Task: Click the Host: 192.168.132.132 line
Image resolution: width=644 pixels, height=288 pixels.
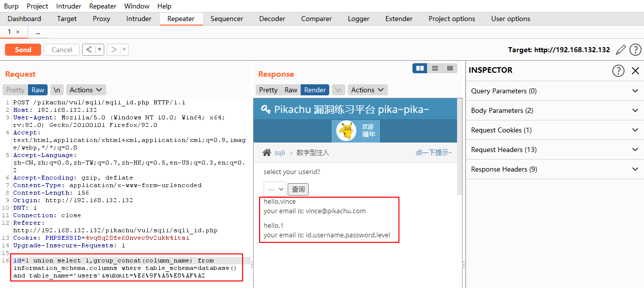Action: point(55,110)
